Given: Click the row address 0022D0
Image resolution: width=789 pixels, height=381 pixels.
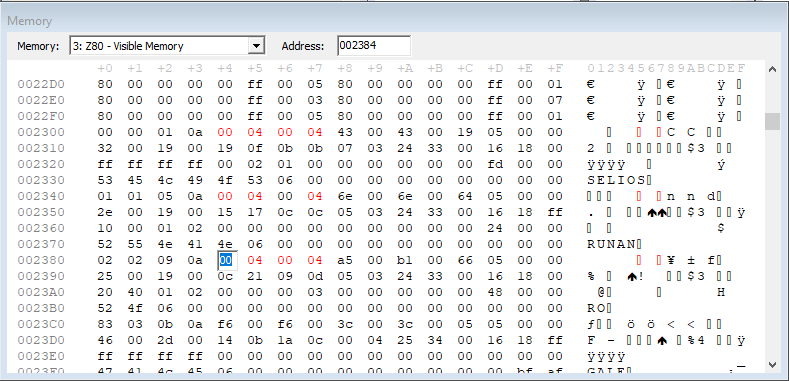Looking at the screenshot, I should click(41, 84).
